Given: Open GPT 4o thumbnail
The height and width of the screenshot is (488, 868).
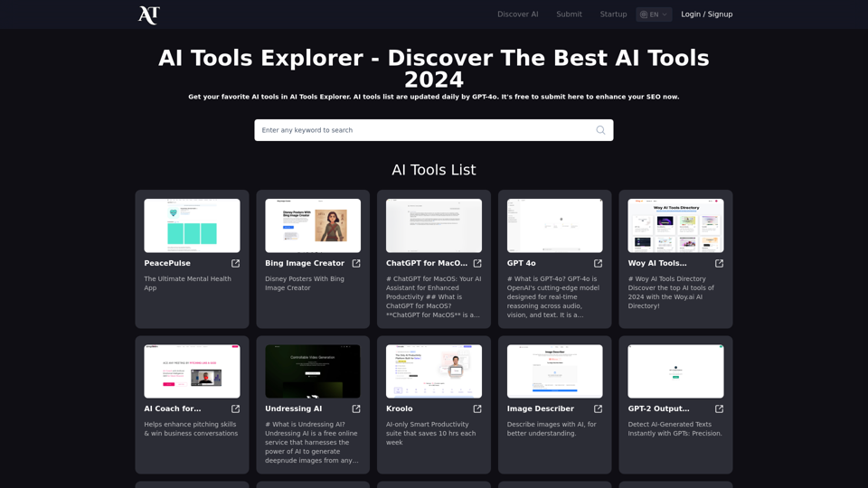Looking at the screenshot, I should (554, 226).
